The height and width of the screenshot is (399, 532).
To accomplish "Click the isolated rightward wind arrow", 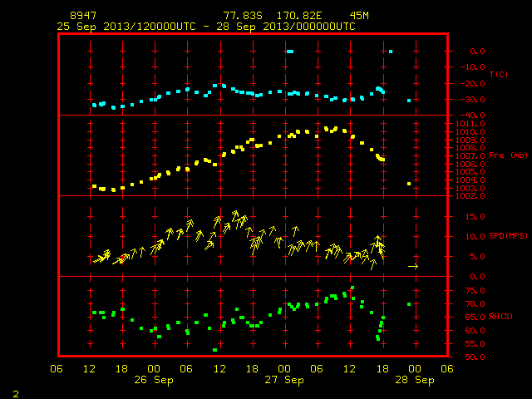I will (413, 267).
